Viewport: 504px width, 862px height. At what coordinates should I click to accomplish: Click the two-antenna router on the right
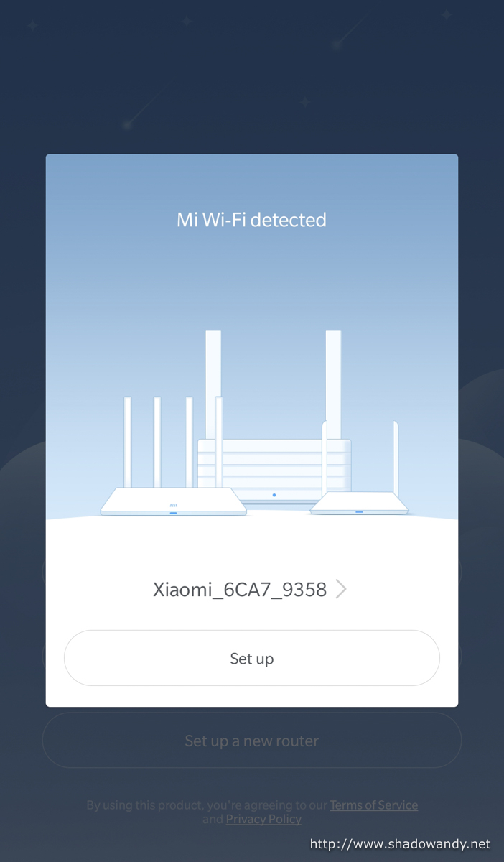tap(359, 468)
